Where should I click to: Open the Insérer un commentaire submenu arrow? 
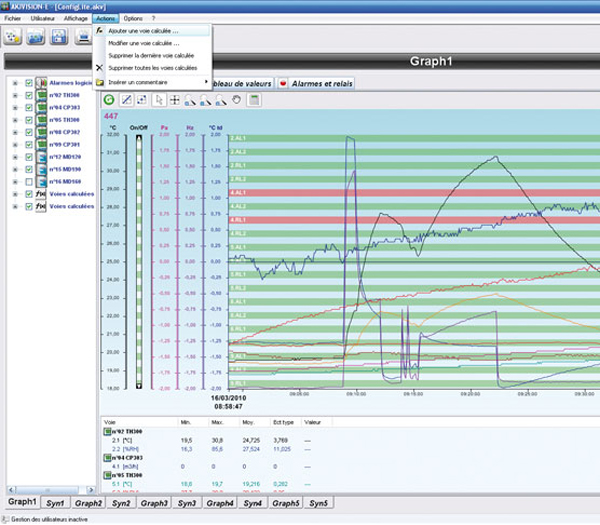point(206,82)
